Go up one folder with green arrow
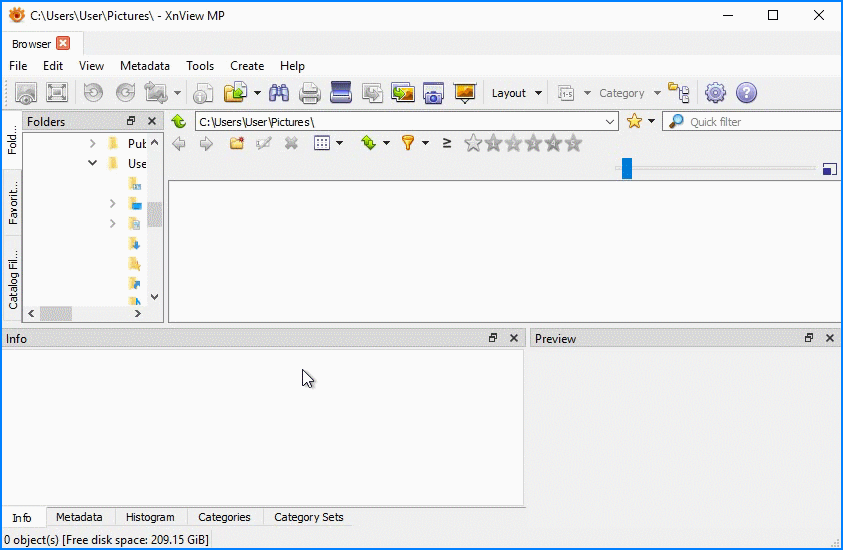 pyautogui.click(x=178, y=122)
